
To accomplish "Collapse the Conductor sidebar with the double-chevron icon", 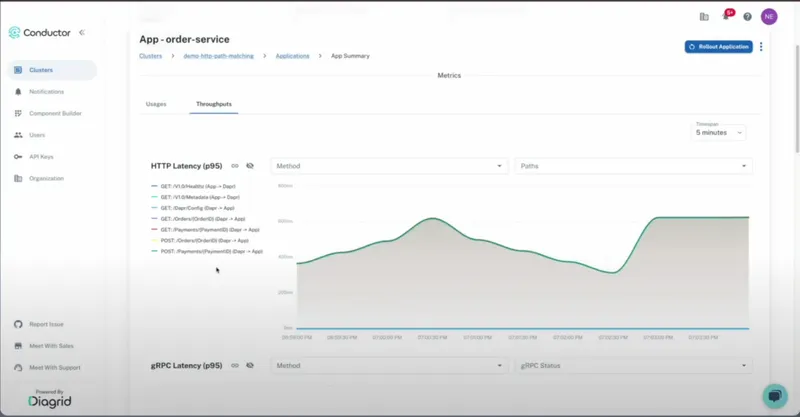I will (82, 32).
